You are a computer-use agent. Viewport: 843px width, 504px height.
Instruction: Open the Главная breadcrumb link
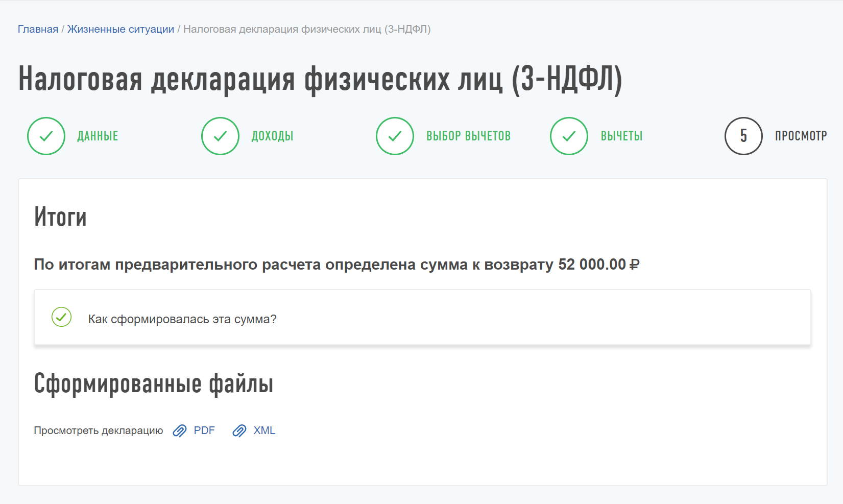(x=38, y=29)
